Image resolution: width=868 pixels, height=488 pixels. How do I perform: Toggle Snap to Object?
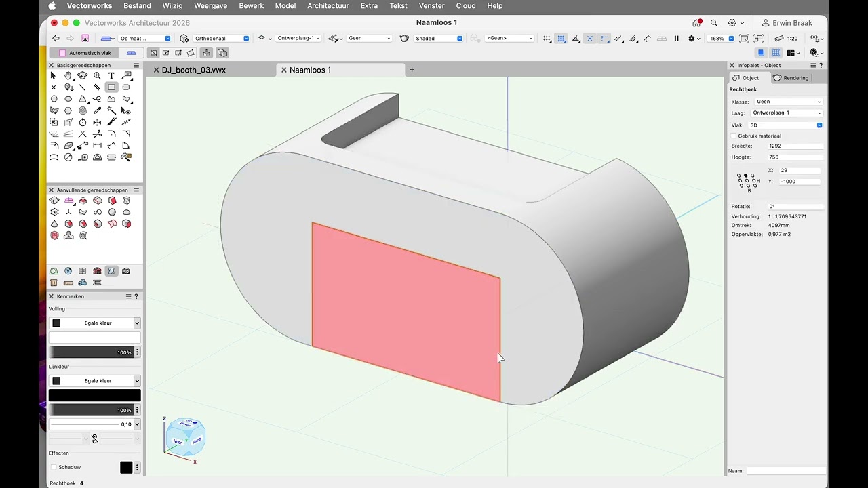pos(561,39)
